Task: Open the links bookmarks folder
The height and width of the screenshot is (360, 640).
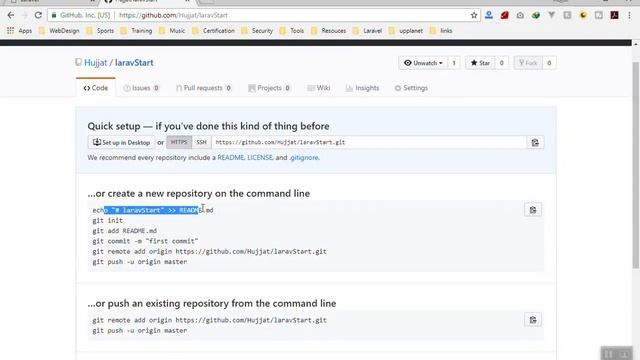Action: [x=441, y=31]
